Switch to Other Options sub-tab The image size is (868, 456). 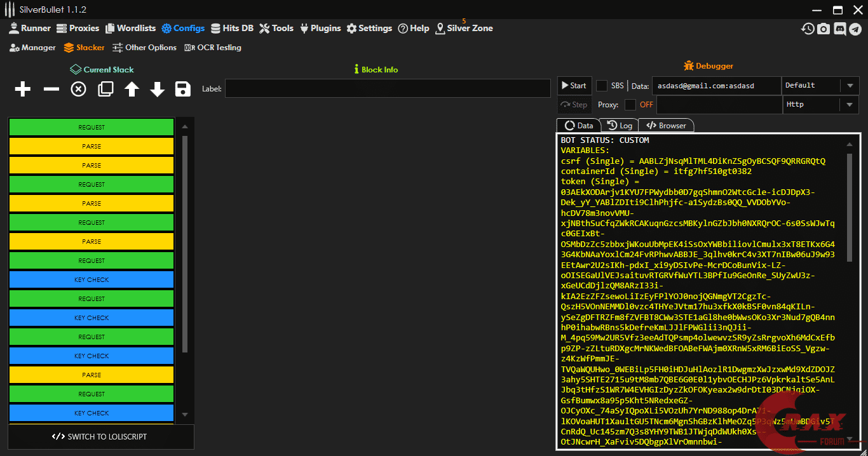[x=145, y=48]
